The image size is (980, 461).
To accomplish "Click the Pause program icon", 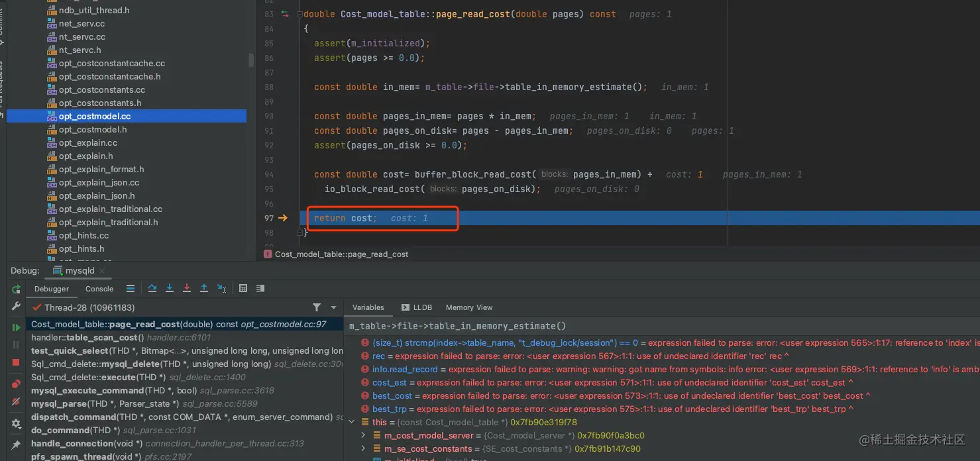I will pyautogui.click(x=16, y=344).
